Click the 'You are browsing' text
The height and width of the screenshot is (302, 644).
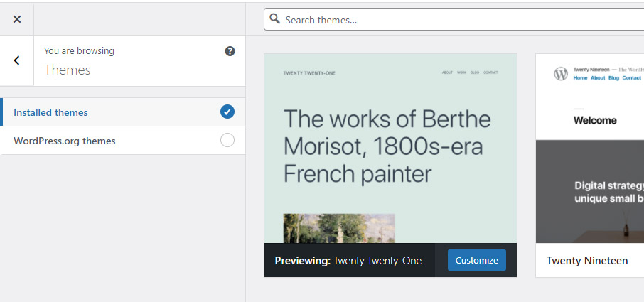(80, 51)
